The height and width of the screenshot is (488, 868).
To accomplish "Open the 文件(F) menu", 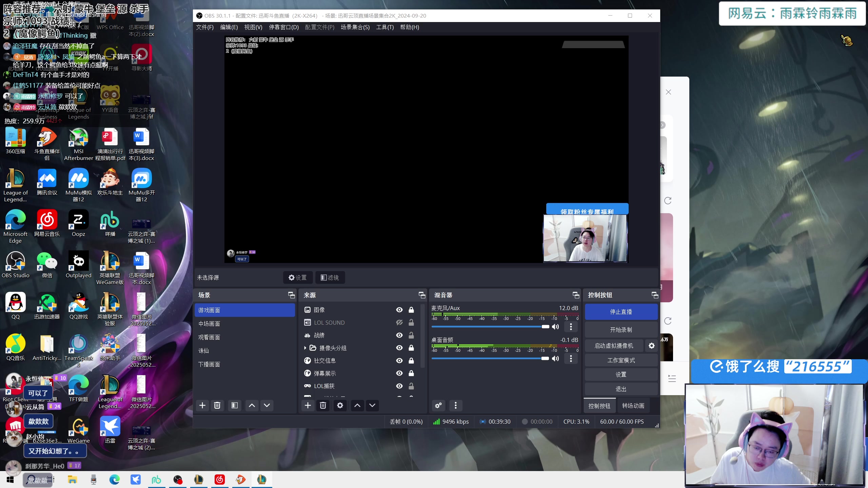I will [205, 27].
